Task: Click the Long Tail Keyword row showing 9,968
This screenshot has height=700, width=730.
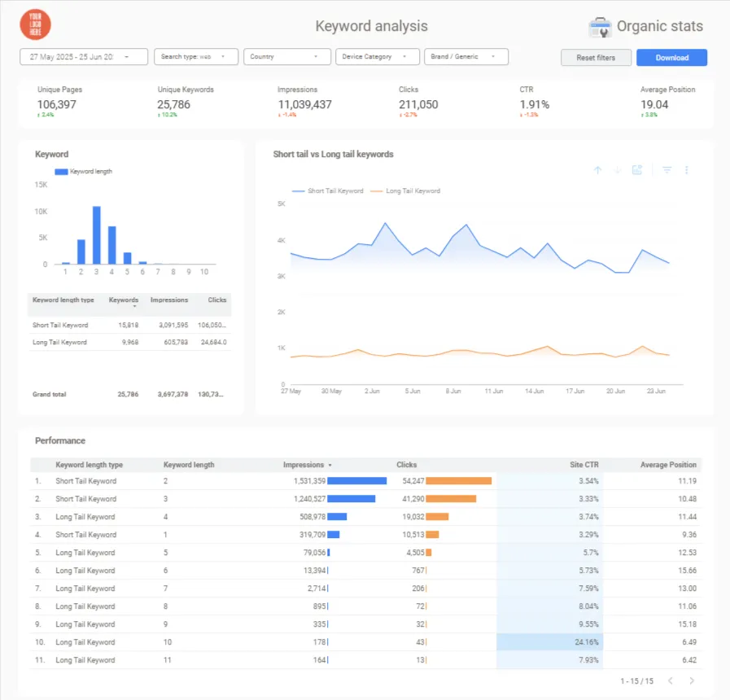Action: [129, 343]
